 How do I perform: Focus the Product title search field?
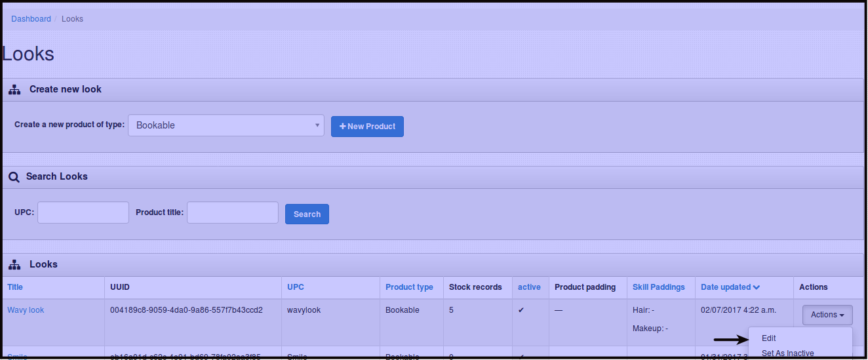[x=233, y=212]
